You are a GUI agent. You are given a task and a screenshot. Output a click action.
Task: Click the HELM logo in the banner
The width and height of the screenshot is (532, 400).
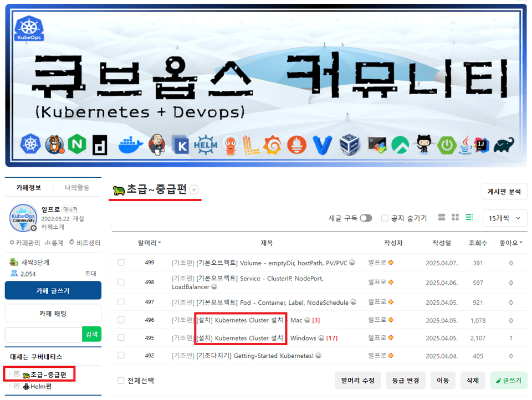click(x=205, y=145)
